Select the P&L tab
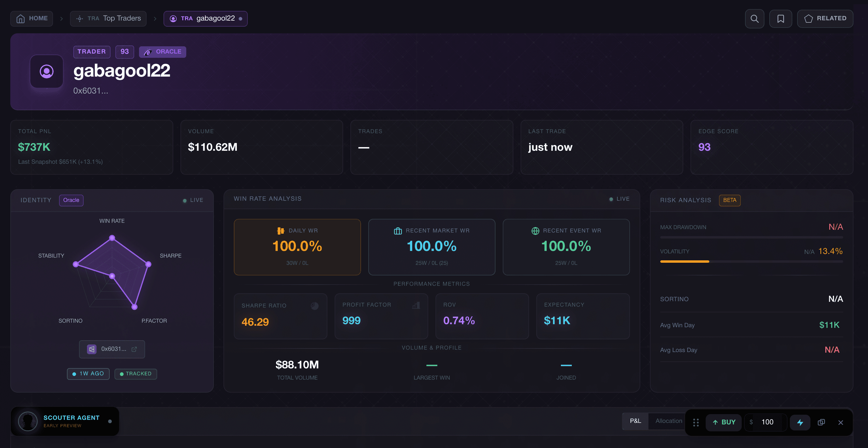The image size is (868, 448). click(x=635, y=421)
